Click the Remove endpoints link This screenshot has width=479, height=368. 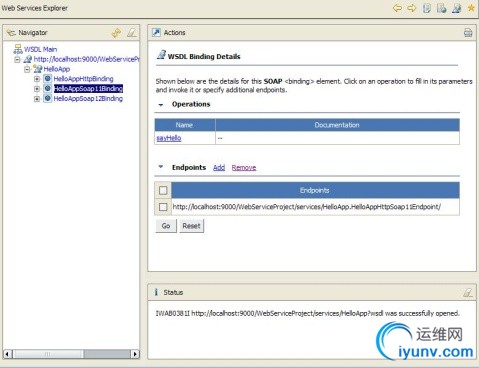click(244, 167)
